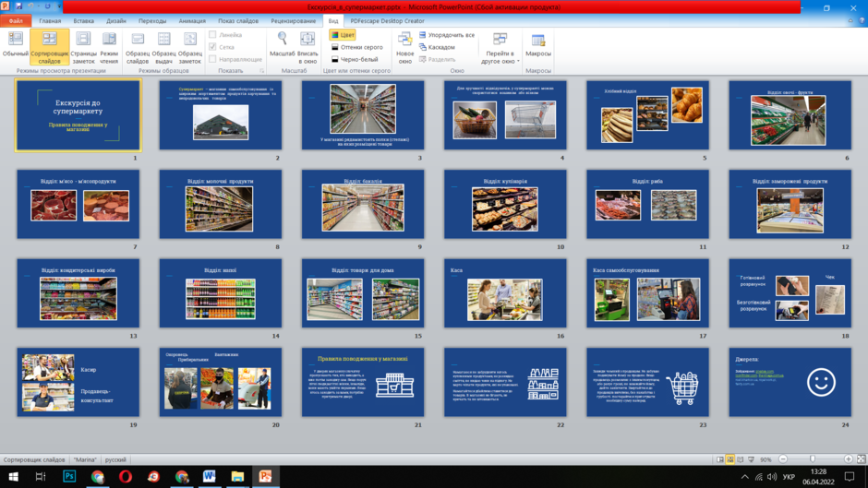Switch to Режим чтения view

tap(109, 47)
